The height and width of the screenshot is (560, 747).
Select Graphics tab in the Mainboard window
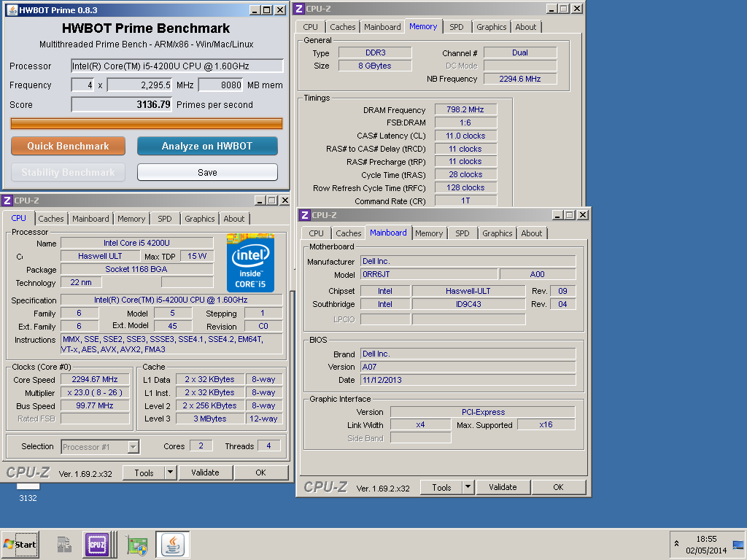(497, 233)
